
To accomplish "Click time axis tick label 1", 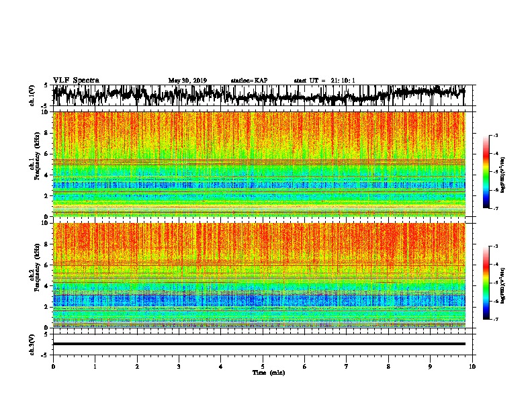I will 95,367.
